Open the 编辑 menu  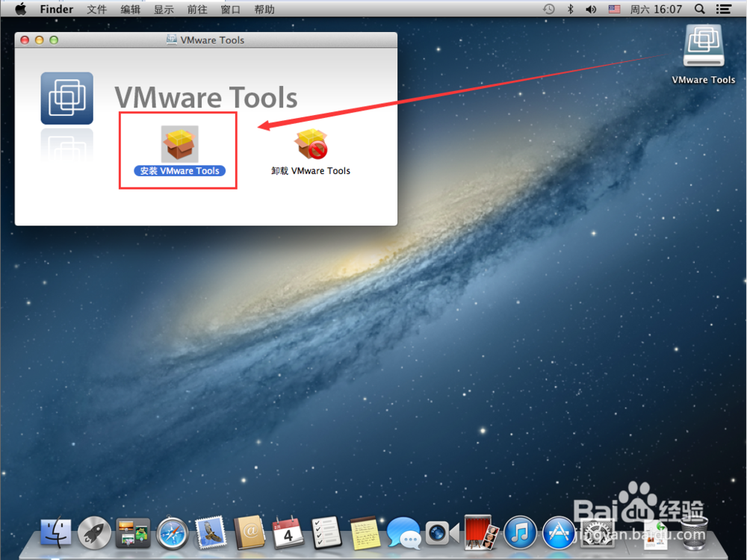point(131,9)
